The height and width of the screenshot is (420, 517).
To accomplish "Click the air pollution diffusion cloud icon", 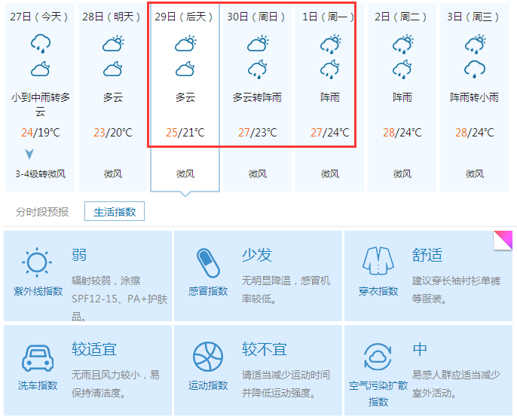I will point(378,356).
